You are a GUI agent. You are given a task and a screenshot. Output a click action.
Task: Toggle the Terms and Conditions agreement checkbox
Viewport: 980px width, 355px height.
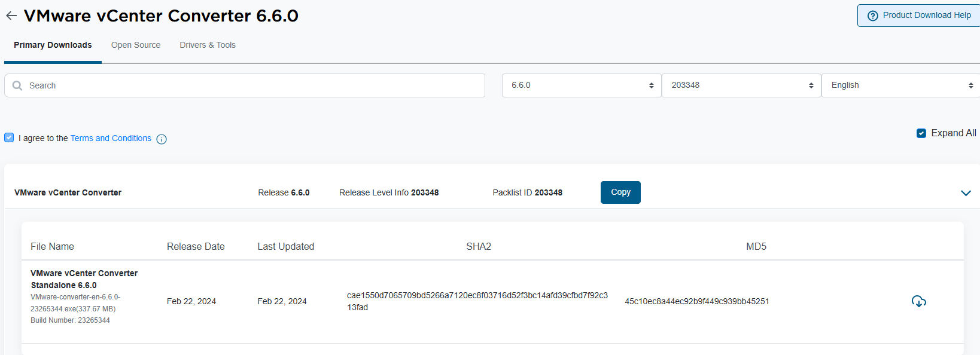click(x=9, y=137)
